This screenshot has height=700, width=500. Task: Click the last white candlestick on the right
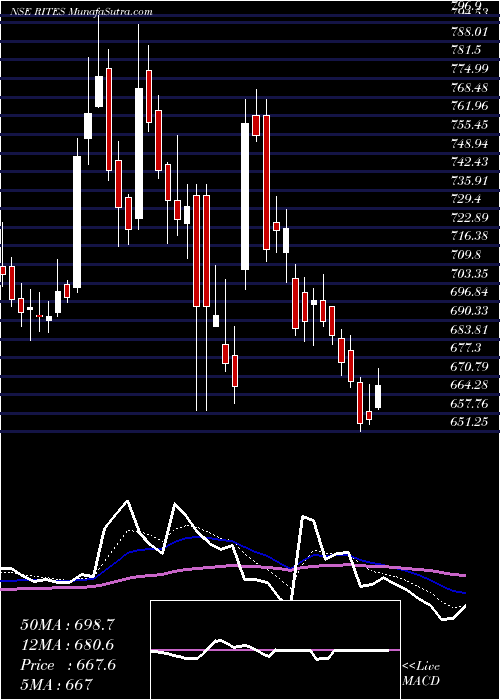379,396
